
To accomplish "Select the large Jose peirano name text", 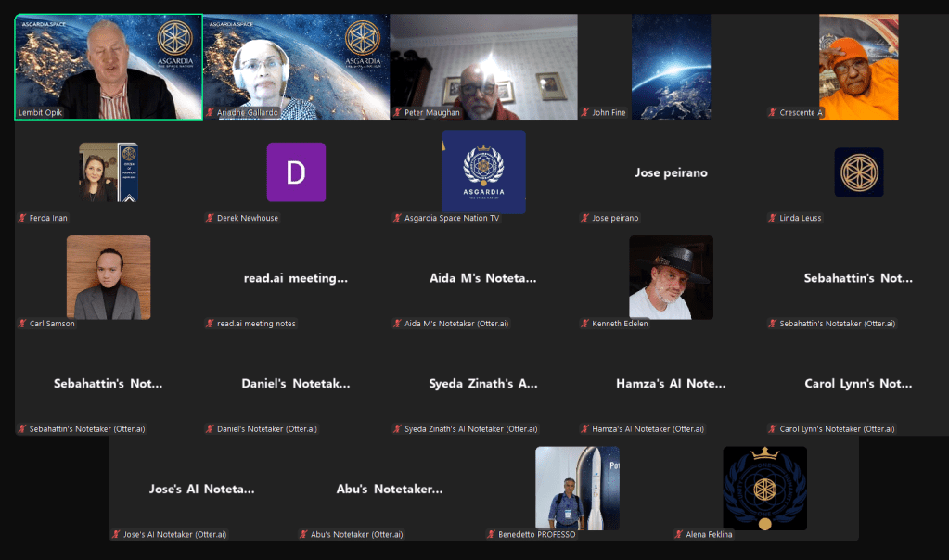I will click(671, 172).
